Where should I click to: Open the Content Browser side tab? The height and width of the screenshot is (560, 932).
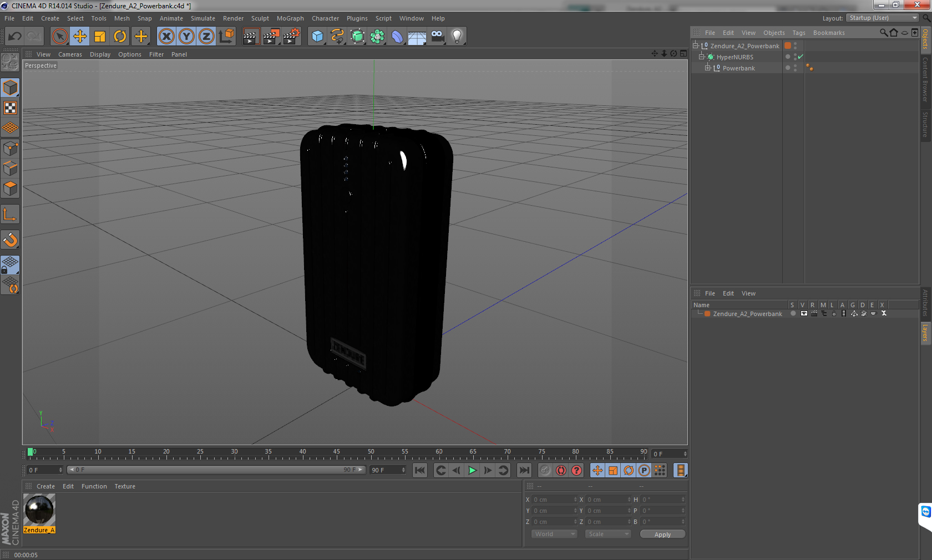pyautogui.click(x=925, y=79)
